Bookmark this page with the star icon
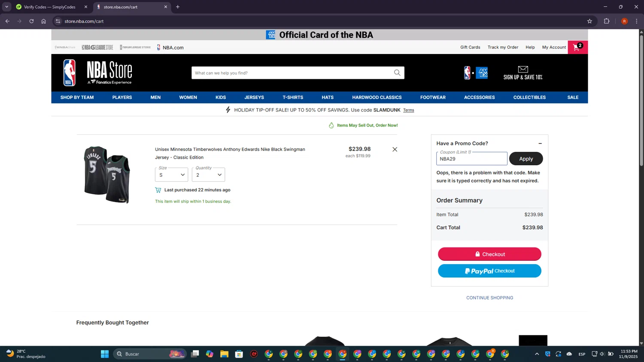Image resolution: width=644 pixels, height=362 pixels. click(x=589, y=21)
